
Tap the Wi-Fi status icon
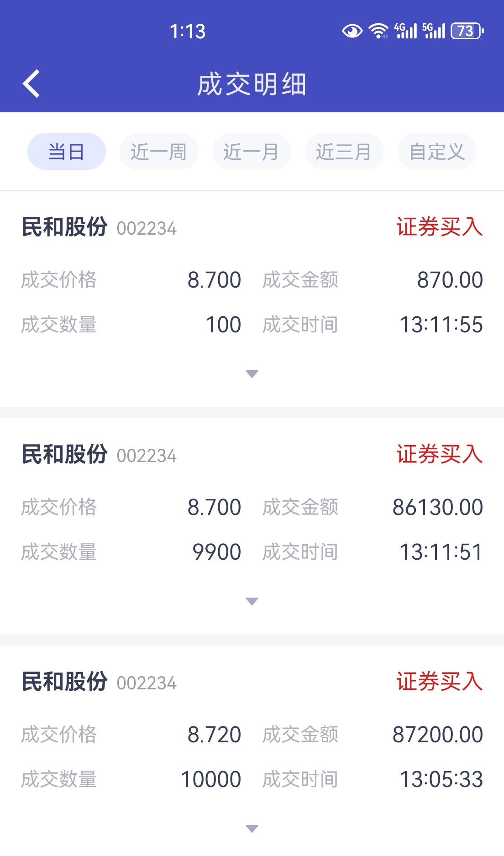tap(378, 31)
